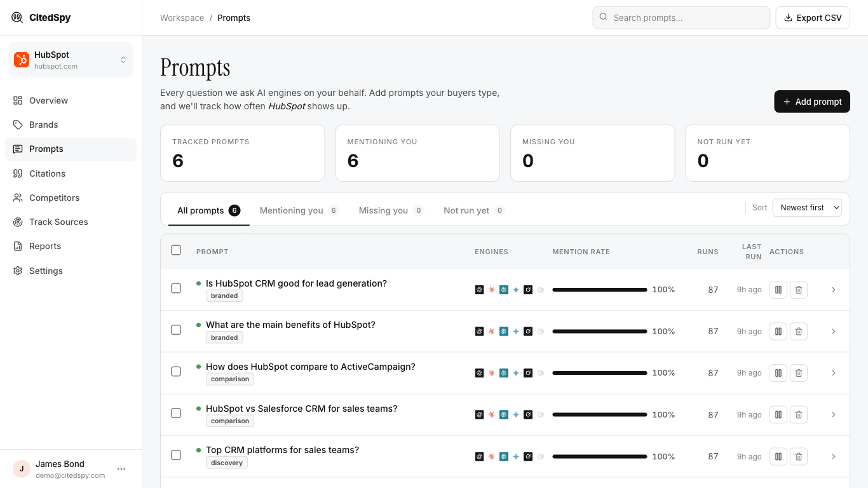Click the CitedSpy logo icon
The width and height of the screenshot is (868, 488).
[x=17, y=17]
